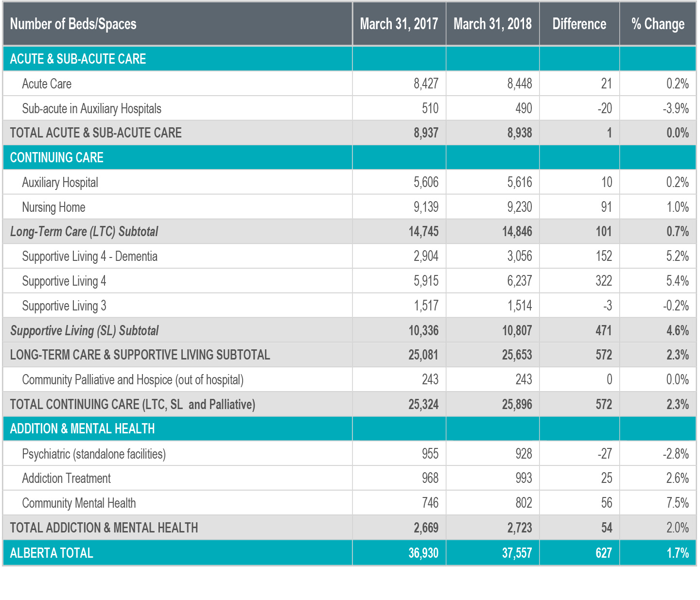Image resolution: width=700 pixels, height=600 pixels.
Task: Click the 'Psychiatric (standalone facilities)' row label
Action: (x=94, y=454)
